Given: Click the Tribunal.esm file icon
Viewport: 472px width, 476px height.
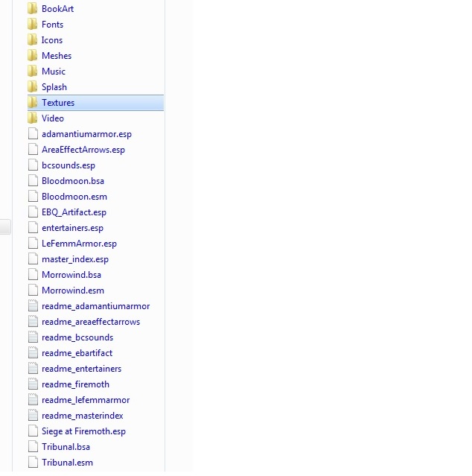Looking at the screenshot, I should (33, 462).
